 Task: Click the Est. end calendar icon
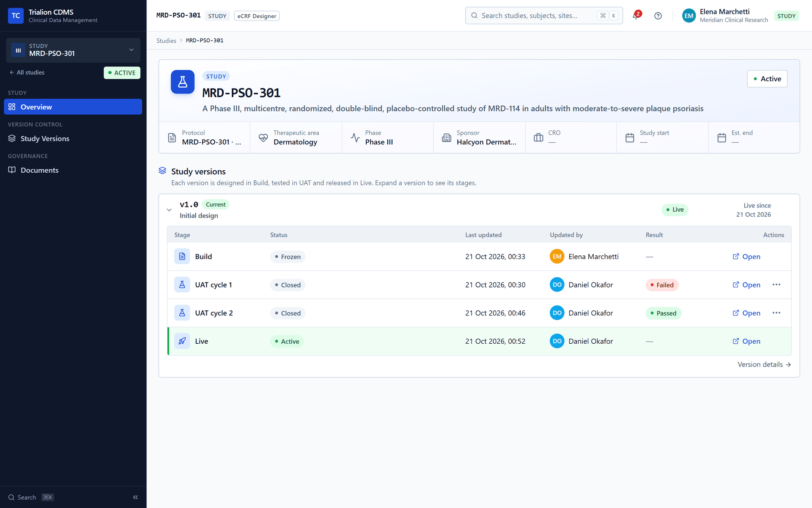point(721,138)
